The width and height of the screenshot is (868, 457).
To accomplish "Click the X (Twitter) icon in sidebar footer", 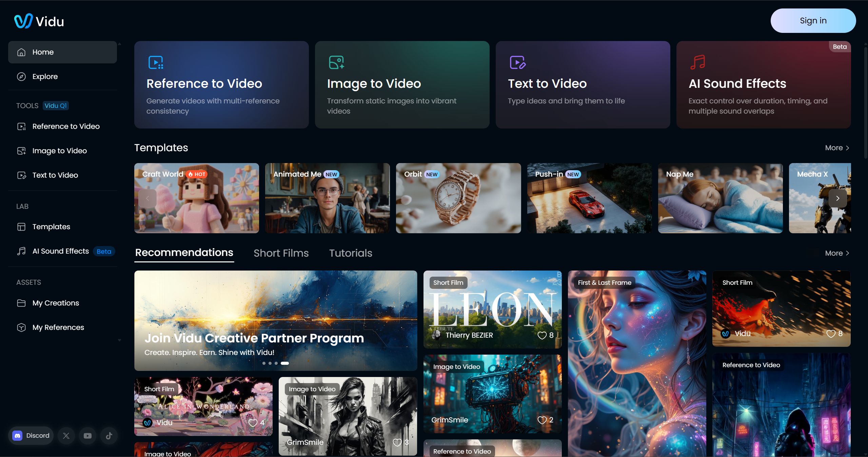I will [x=66, y=436].
